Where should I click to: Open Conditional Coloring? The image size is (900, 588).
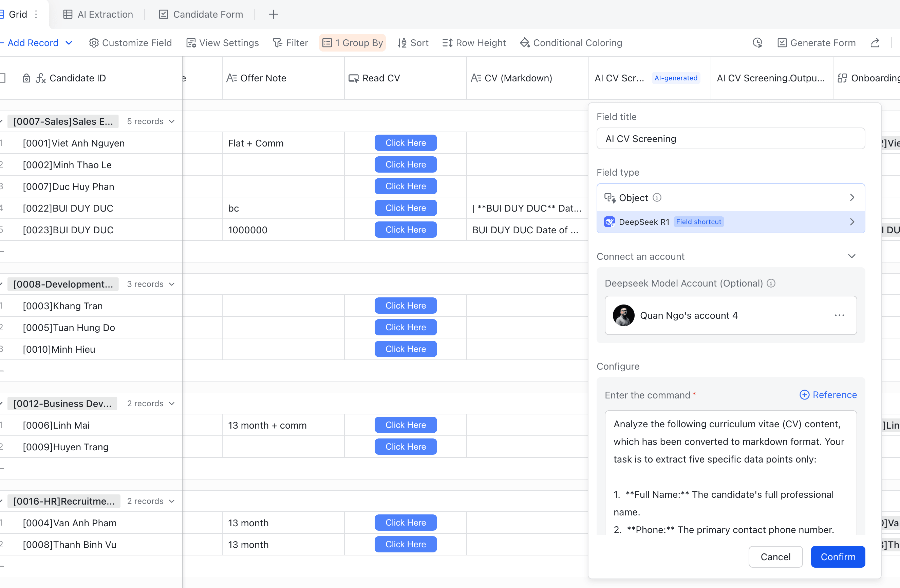(x=571, y=43)
